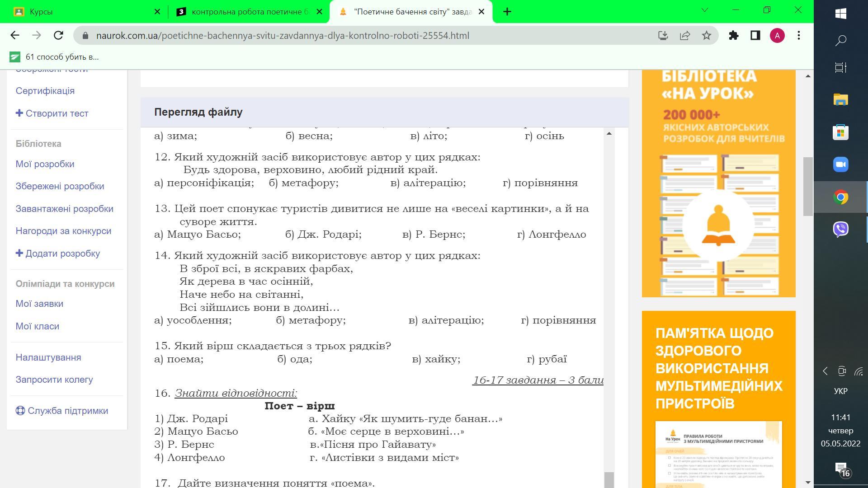Open Viber from the taskbar
The image size is (868, 488).
point(840,229)
